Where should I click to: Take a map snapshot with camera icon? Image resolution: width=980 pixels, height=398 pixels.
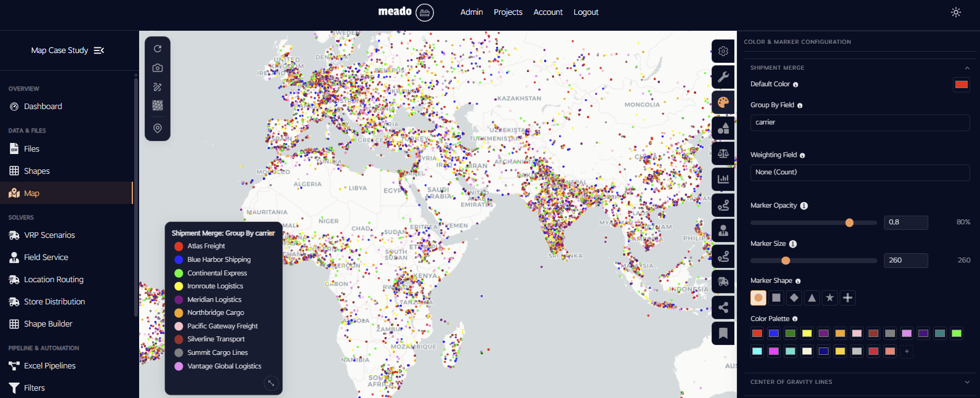click(158, 68)
